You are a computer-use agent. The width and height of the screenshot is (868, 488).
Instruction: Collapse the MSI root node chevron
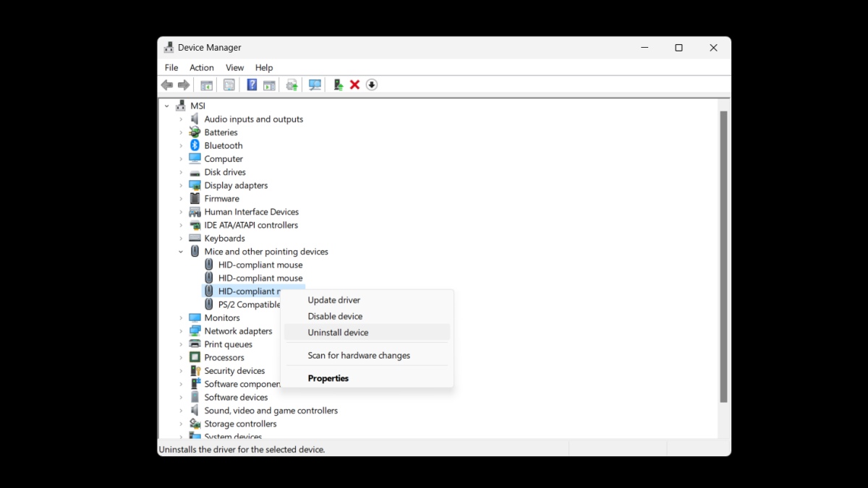167,106
